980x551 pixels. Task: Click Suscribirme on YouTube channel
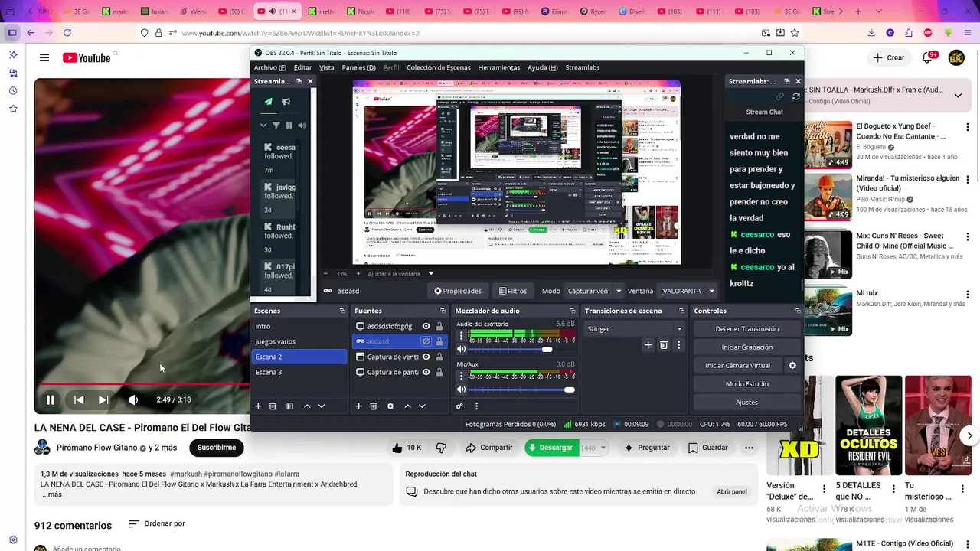217,448
